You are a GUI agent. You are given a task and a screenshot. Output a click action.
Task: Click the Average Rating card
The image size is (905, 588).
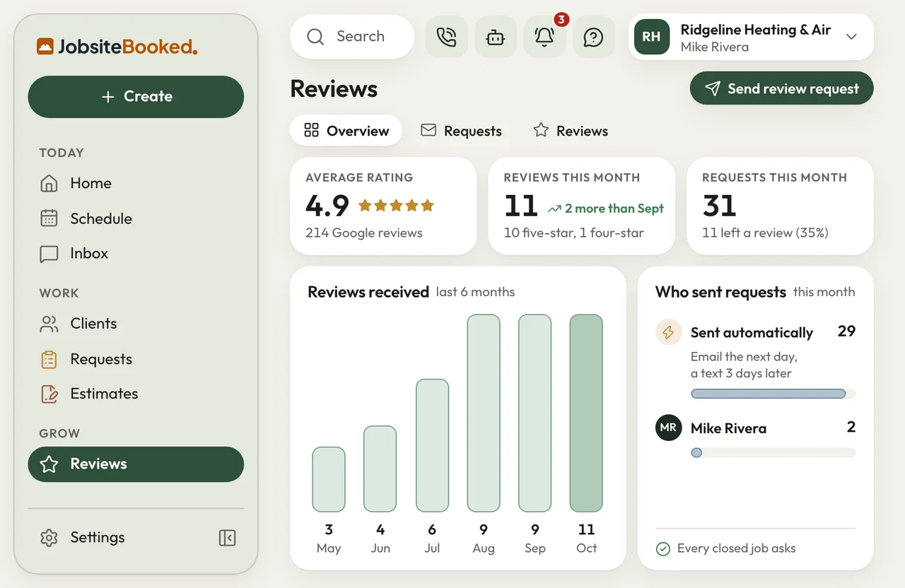point(383,206)
